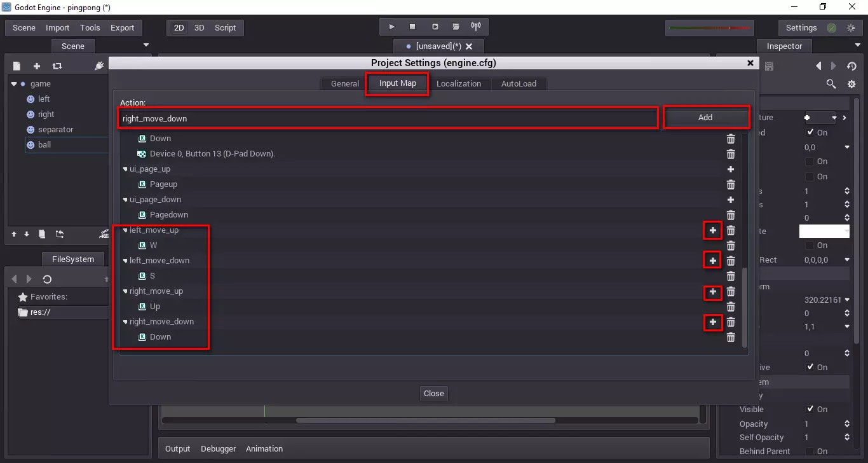Collapse the left_move_down action entry
The image size is (868, 463).
pyautogui.click(x=125, y=261)
